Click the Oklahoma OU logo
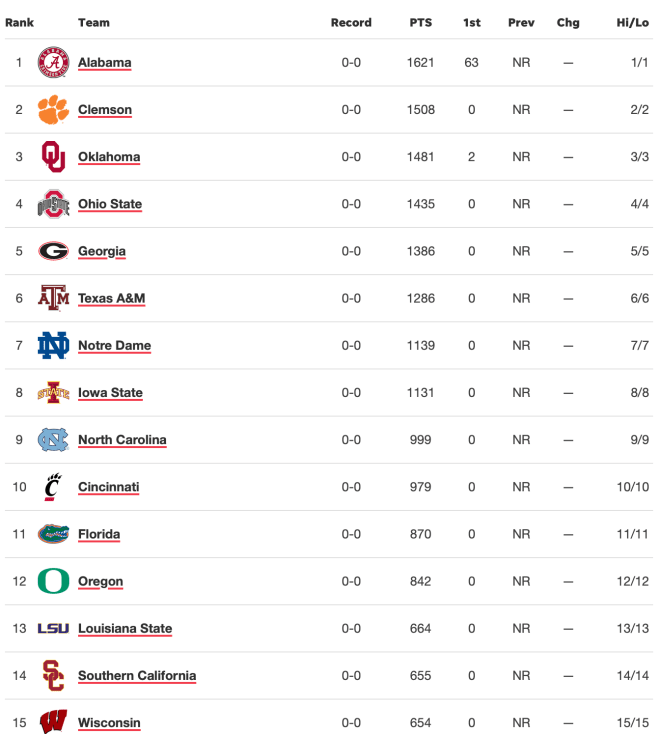This screenshot has width=660, height=734. click(53, 157)
